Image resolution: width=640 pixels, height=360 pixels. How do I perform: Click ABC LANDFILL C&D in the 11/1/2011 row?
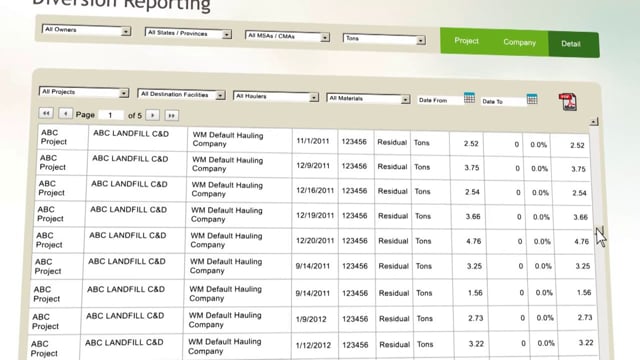point(131,133)
